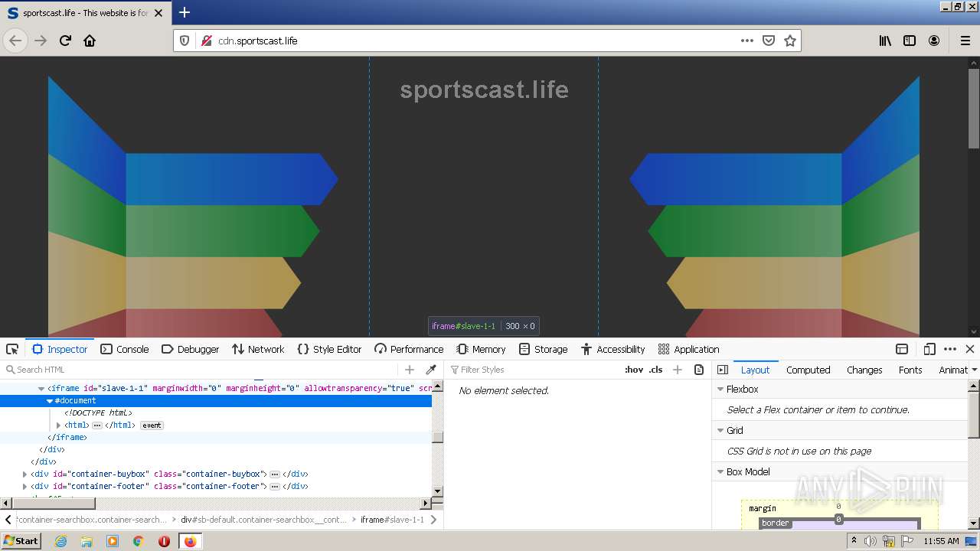Save page to Pocket icon

769,41
